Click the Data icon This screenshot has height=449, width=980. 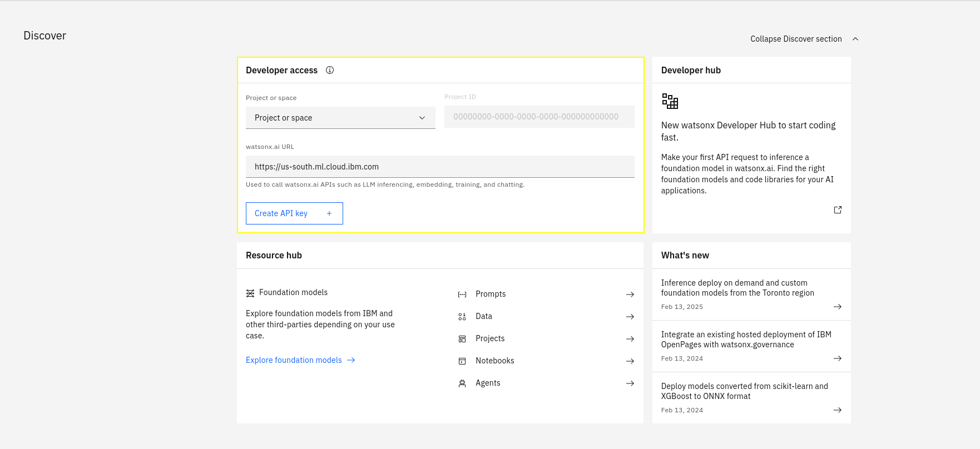pyautogui.click(x=462, y=317)
